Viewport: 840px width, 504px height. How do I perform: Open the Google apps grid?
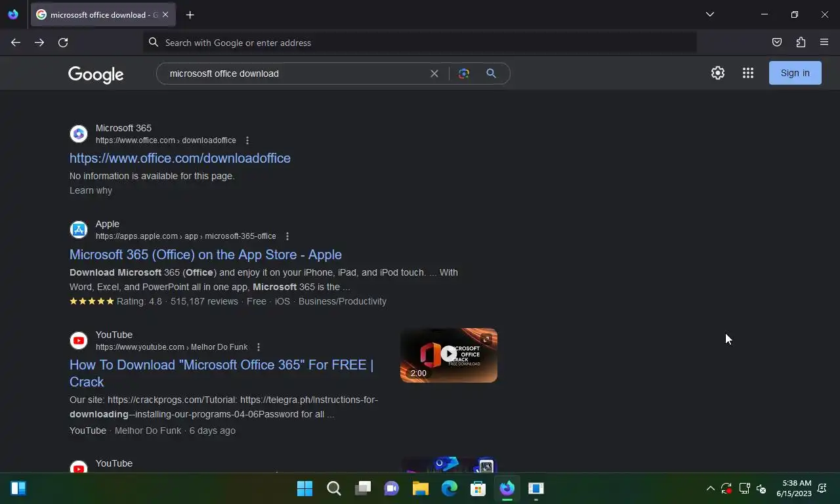[x=748, y=73]
